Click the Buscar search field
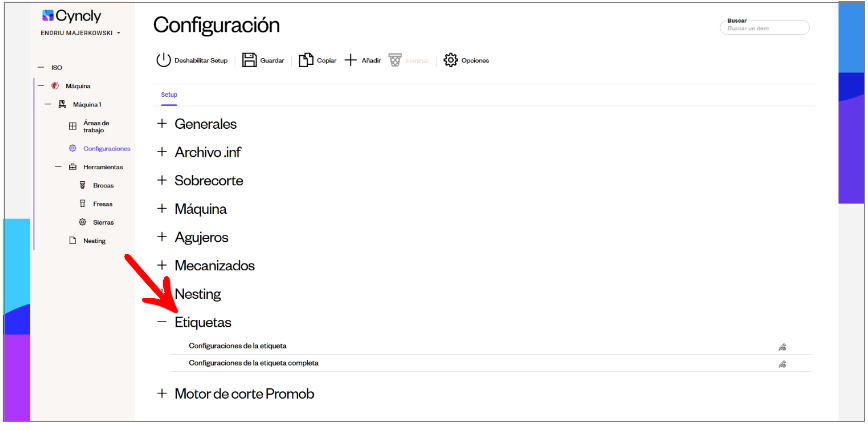The width and height of the screenshot is (868, 430). point(764,28)
